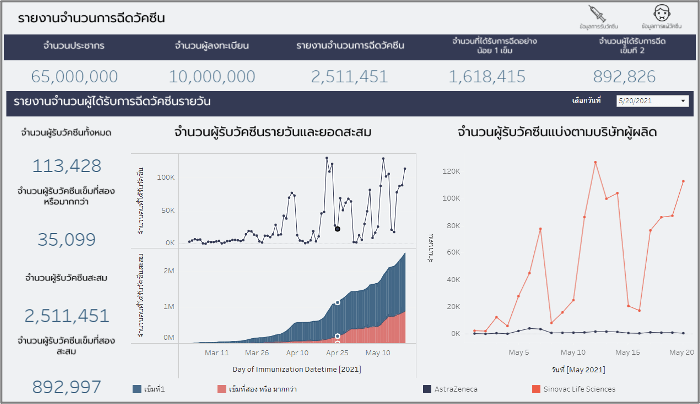Click the 35,099 second-dose daily number

click(x=67, y=239)
